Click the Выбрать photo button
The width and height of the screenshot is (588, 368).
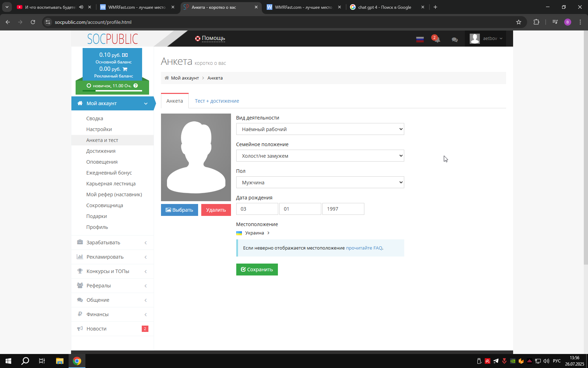180,210
